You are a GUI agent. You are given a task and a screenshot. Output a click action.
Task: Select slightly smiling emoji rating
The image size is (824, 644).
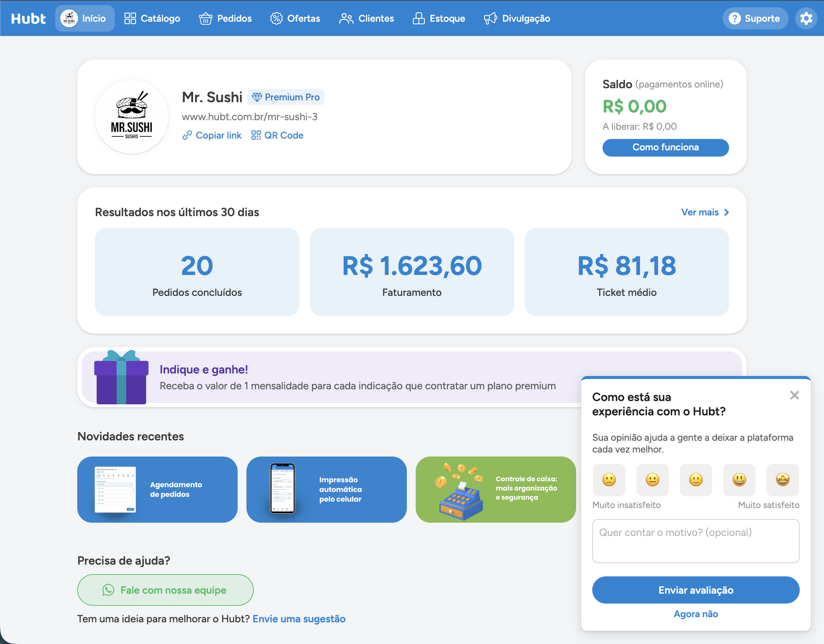[696, 480]
